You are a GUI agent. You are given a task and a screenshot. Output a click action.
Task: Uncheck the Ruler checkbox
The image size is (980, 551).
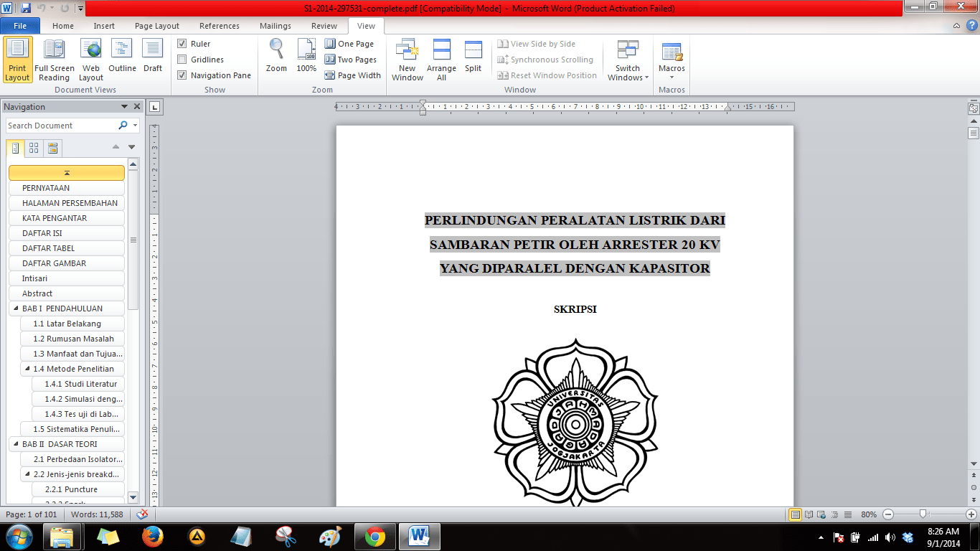tap(182, 44)
